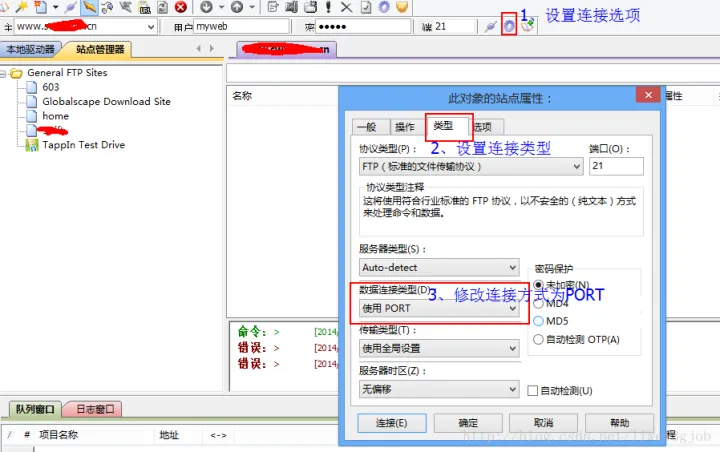The image size is (720, 452).
Task: Toggle the 自动检测(U) timezone checkbox
Action: click(533, 391)
